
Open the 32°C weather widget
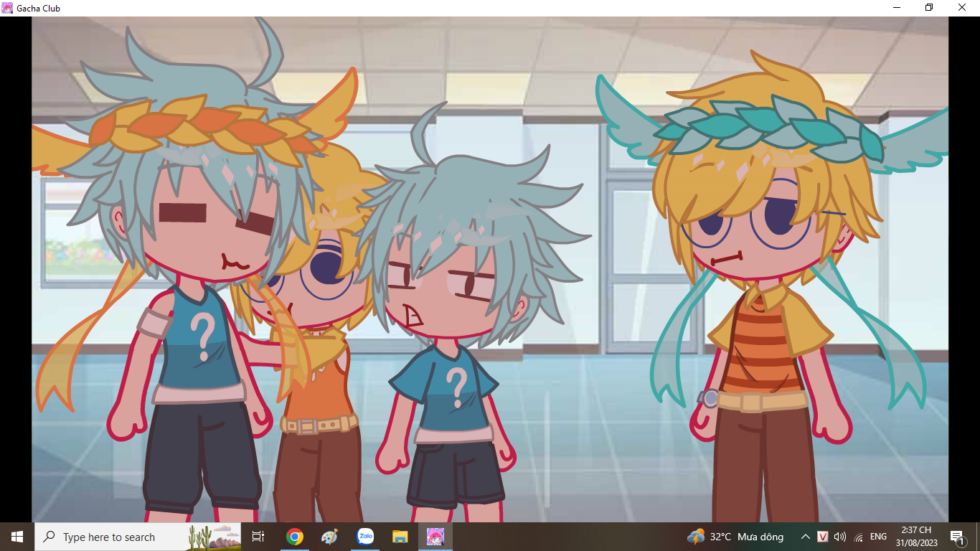pyautogui.click(x=735, y=537)
